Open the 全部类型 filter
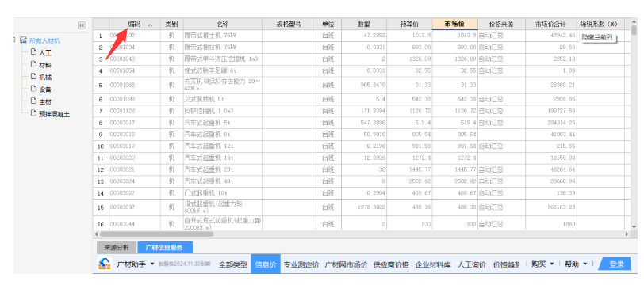The height and width of the screenshot is (289, 644). pyautogui.click(x=233, y=264)
